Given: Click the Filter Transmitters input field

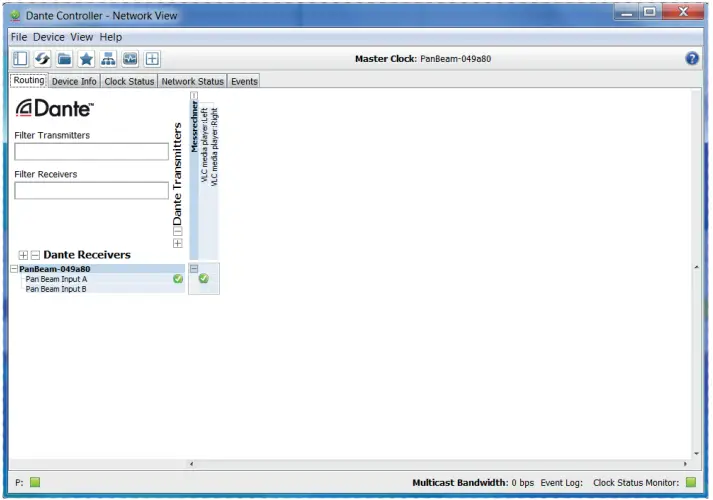Looking at the screenshot, I should [x=91, y=152].
